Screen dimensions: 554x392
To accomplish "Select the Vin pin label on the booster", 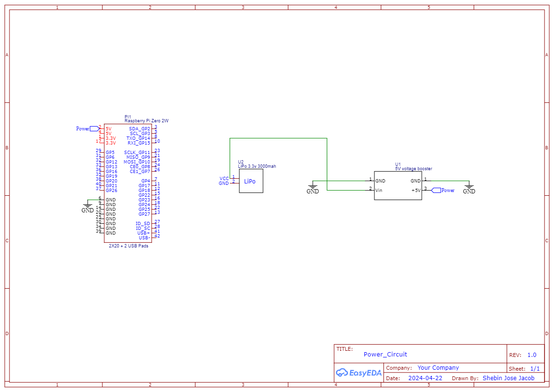I will [379, 190].
